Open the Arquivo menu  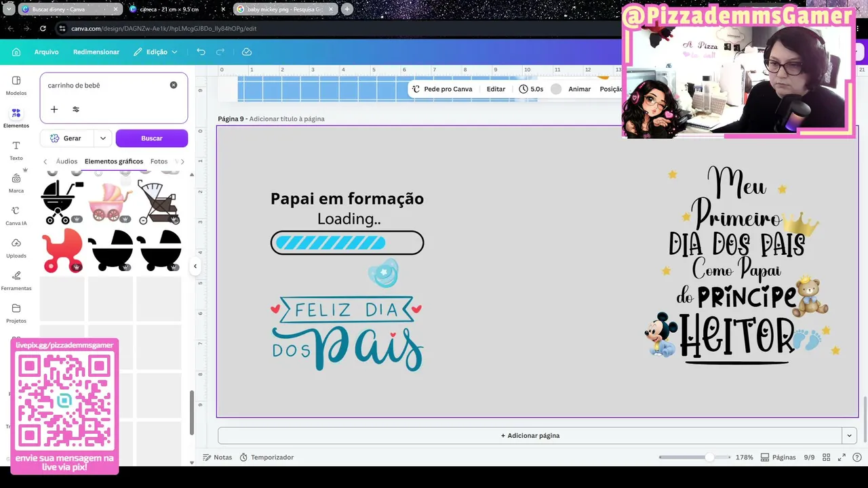click(x=47, y=52)
